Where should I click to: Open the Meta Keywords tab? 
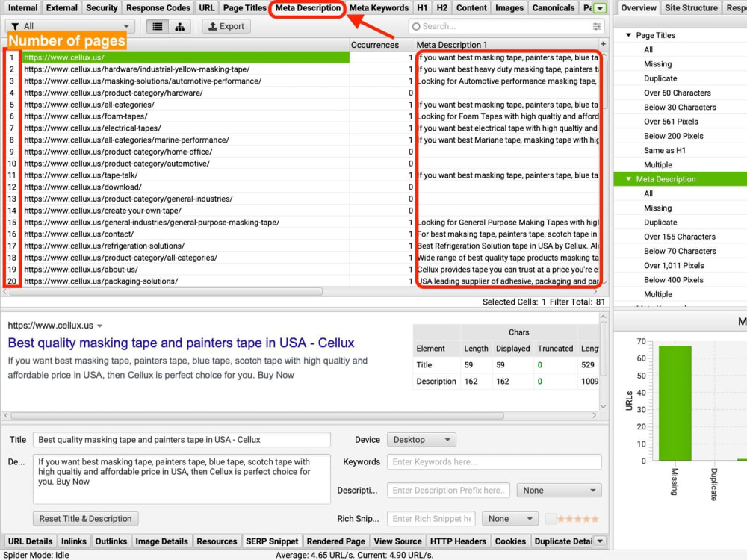point(379,8)
